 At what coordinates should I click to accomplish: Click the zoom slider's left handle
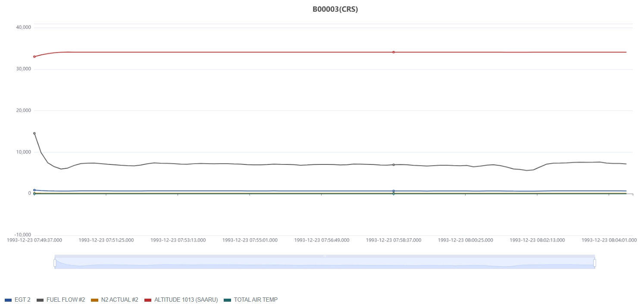point(55,262)
